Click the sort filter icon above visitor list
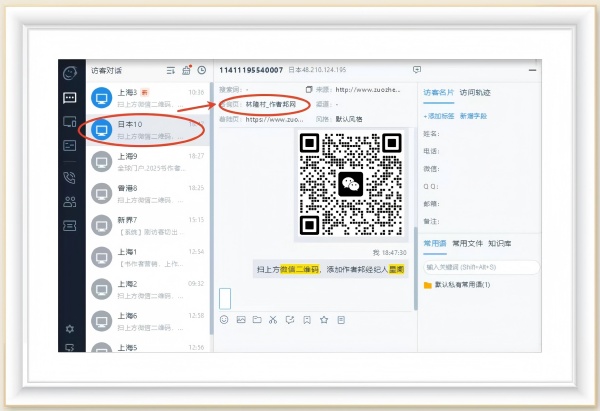The image size is (600, 411). 171,70
